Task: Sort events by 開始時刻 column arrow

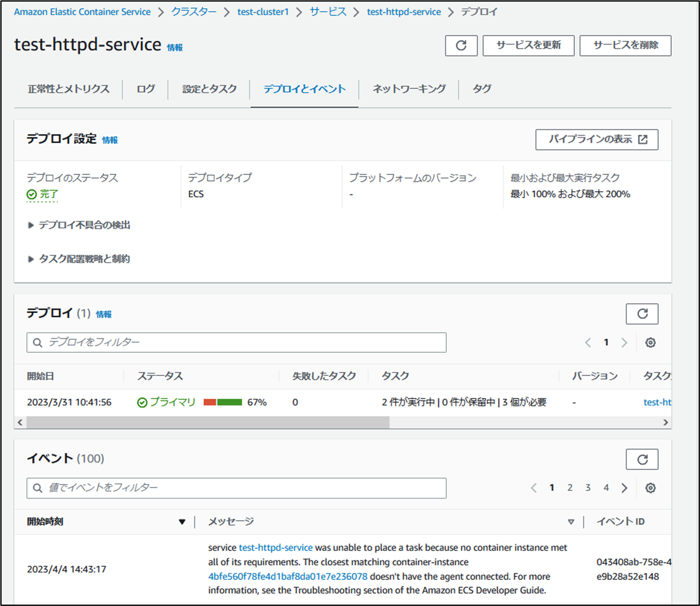Action: [182, 521]
